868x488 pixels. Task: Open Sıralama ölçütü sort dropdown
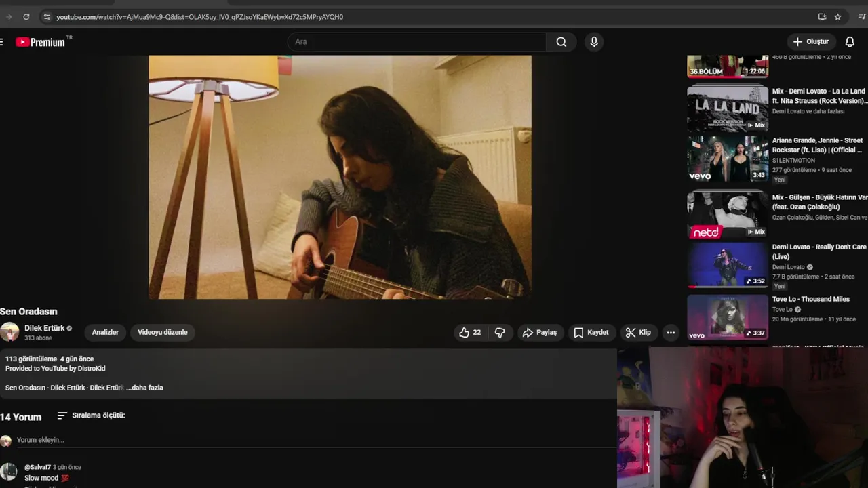click(x=92, y=415)
